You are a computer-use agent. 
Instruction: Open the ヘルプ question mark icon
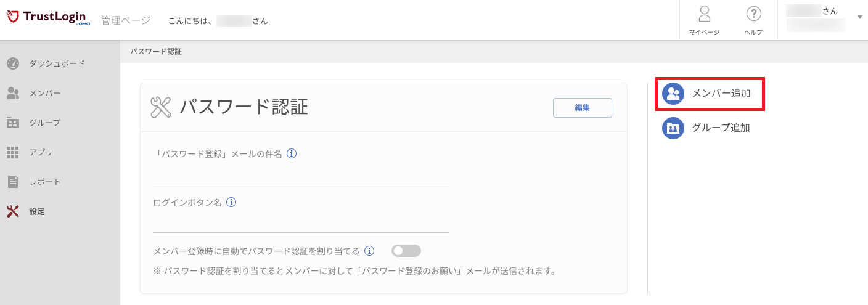tap(753, 14)
